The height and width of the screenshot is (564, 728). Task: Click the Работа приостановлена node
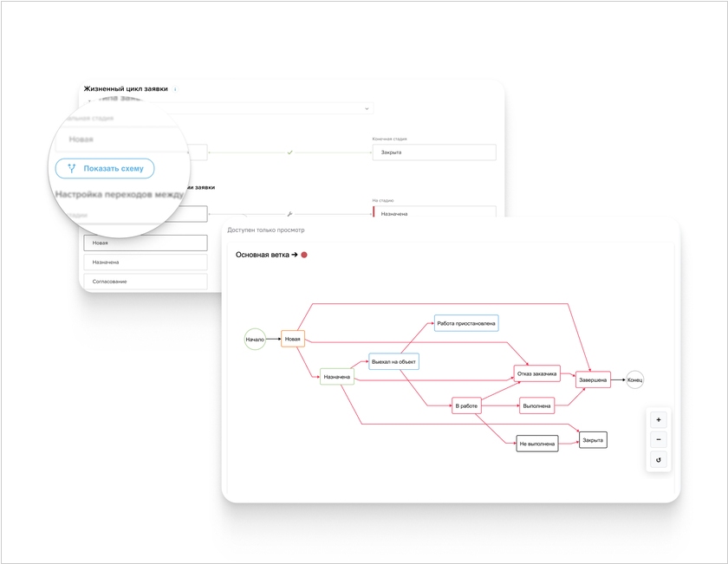pos(466,323)
